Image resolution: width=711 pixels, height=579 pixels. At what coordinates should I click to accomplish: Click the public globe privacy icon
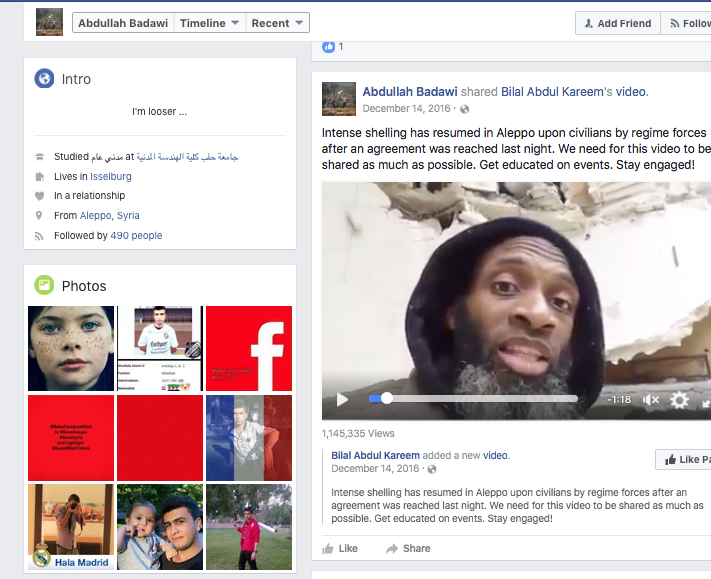[x=464, y=108]
